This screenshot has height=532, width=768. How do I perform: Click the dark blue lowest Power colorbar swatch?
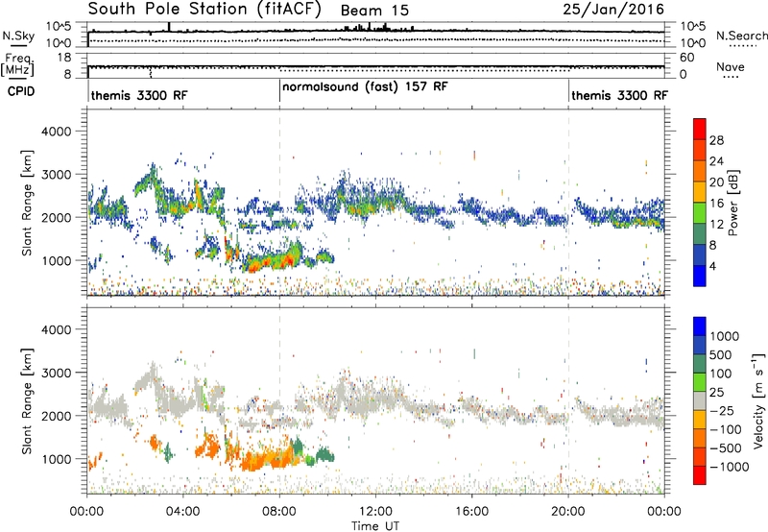click(700, 276)
